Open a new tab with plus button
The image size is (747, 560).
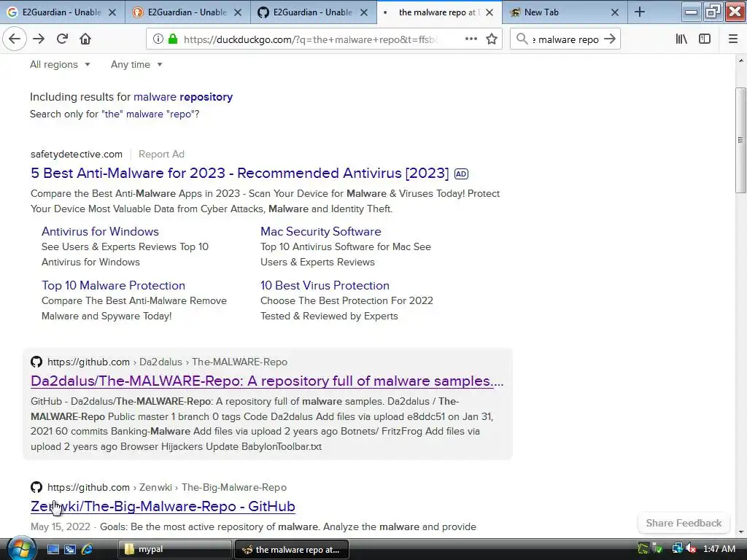click(640, 12)
